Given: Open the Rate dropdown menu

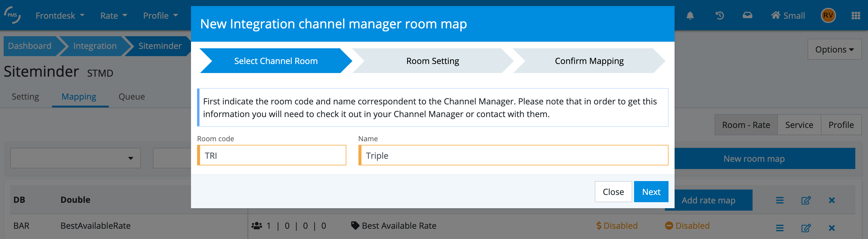Looking at the screenshot, I should [114, 15].
